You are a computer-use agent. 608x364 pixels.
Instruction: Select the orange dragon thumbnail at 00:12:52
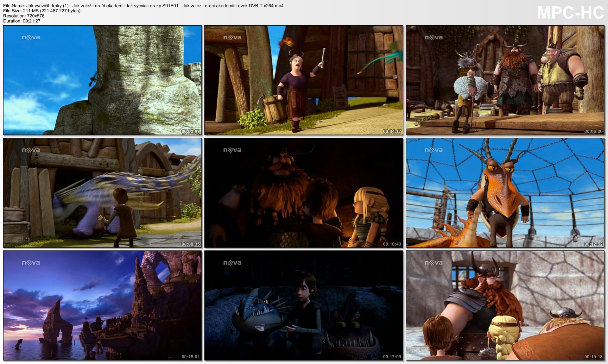tap(505, 192)
